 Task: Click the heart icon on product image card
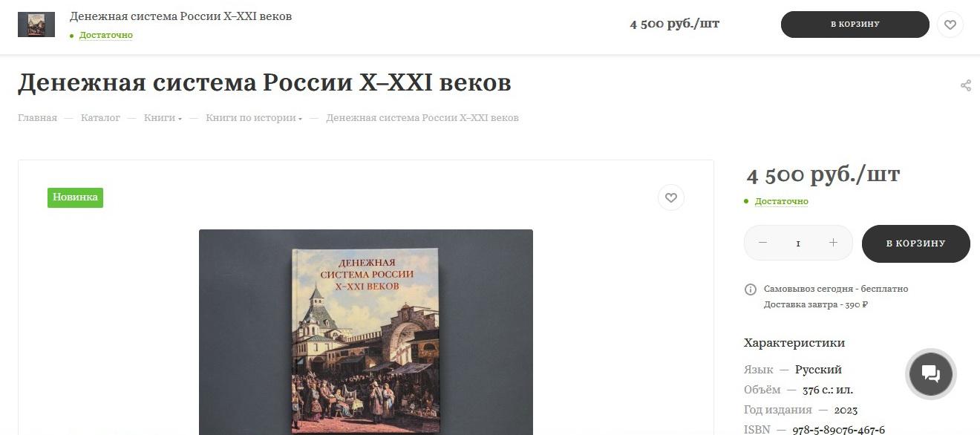click(671, 197)
